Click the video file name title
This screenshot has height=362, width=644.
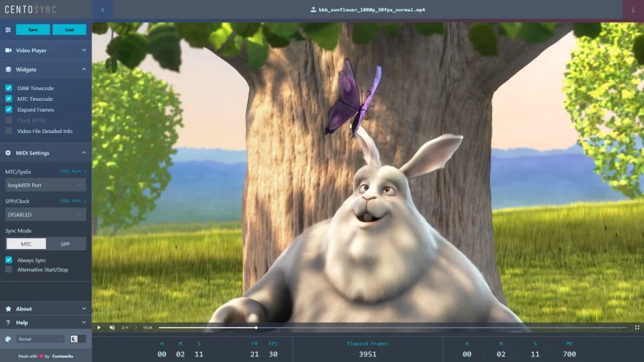(x=371, y=9)
